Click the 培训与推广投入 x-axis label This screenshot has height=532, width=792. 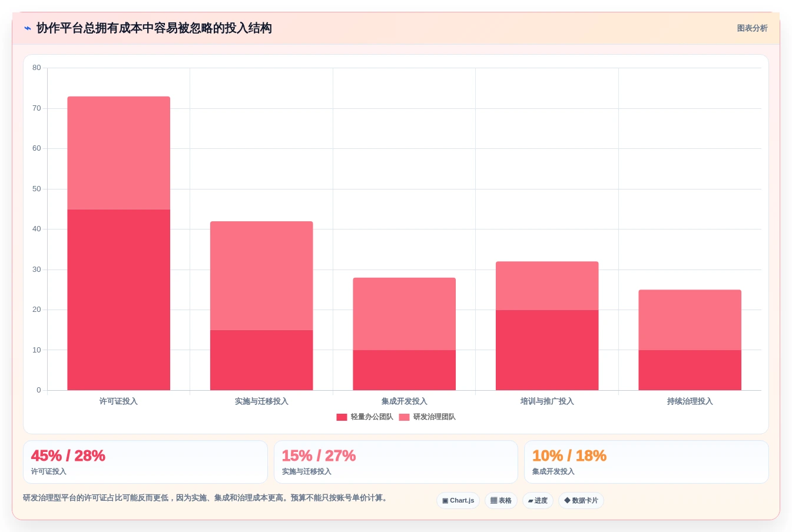[547, 401]
